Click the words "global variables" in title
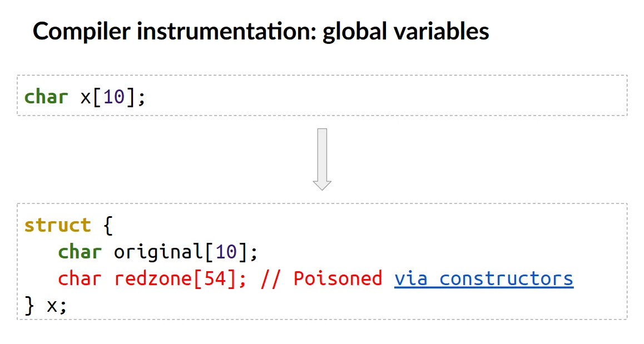644x344 pixels. click(405, 31)
